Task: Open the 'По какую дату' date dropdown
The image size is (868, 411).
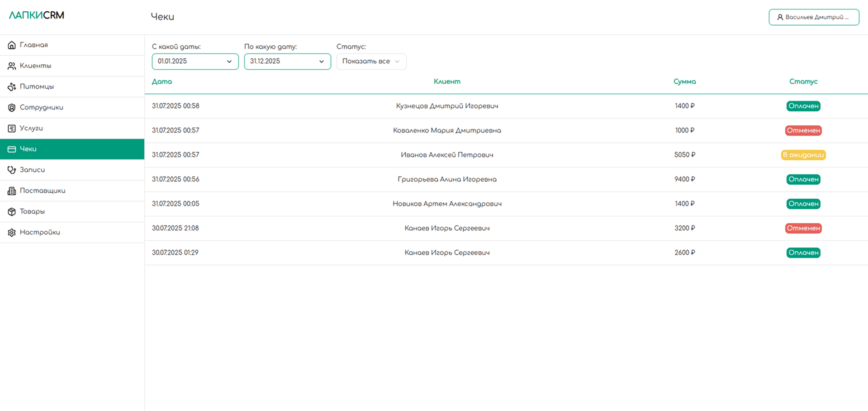Action: pyautogui.click(x=287, y=62)
